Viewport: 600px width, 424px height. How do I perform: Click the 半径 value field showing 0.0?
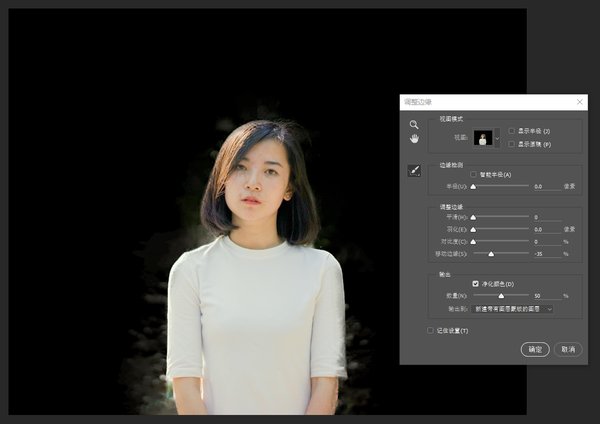tap(548, 186)
